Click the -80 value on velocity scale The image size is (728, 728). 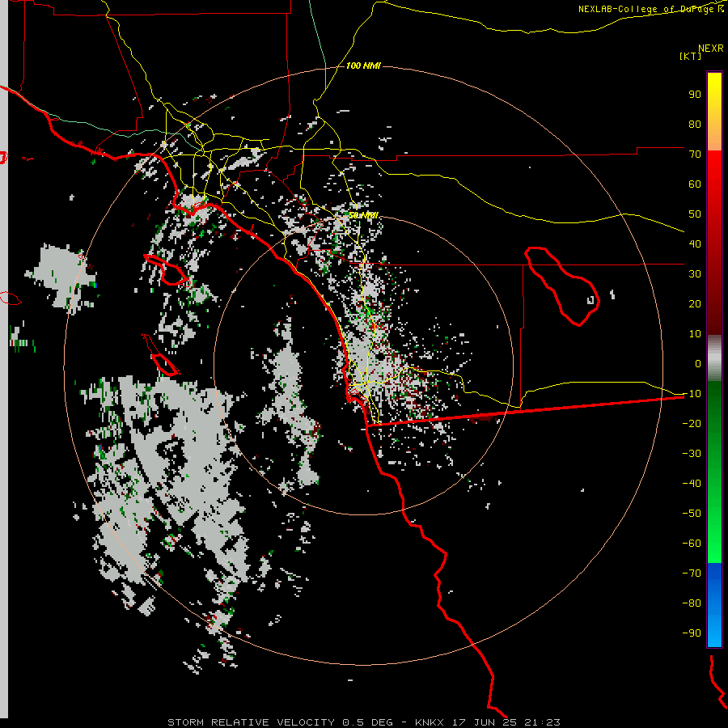692,603
